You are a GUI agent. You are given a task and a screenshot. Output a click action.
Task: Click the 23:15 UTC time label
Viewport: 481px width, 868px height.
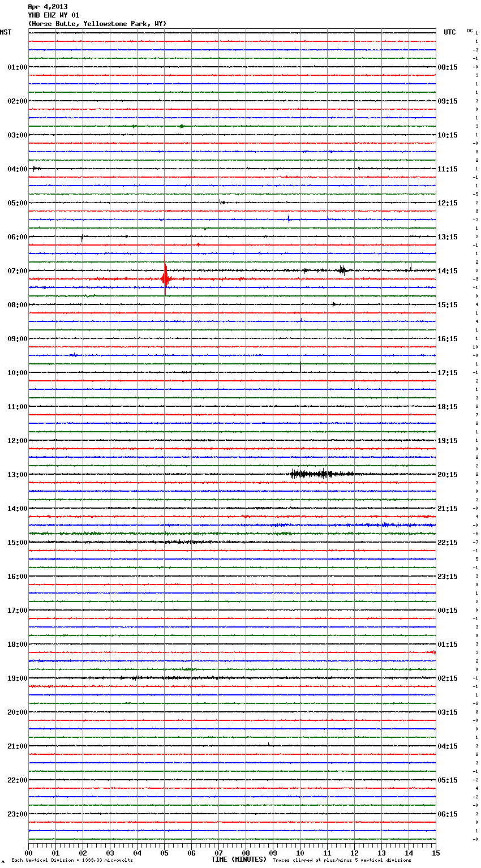[448, 577]
